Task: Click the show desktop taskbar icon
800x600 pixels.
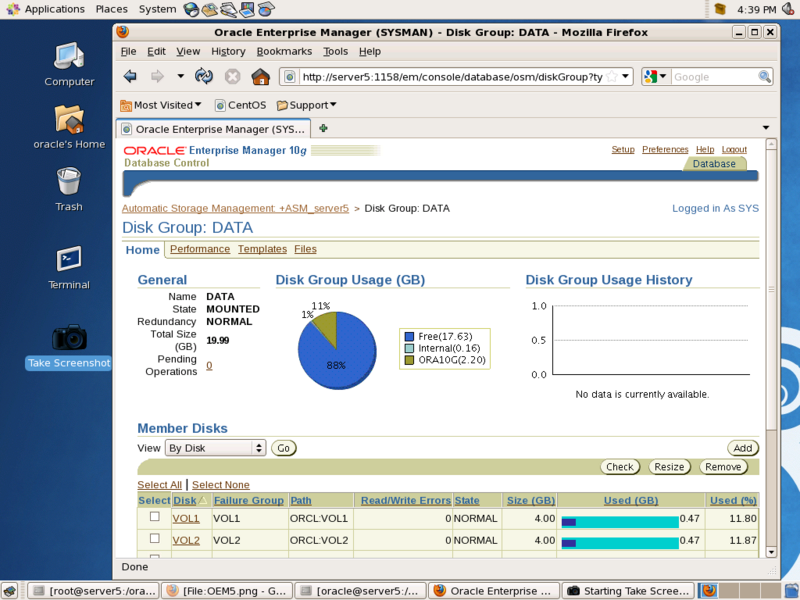Action: pyautogui.click(x=9, y=591)
